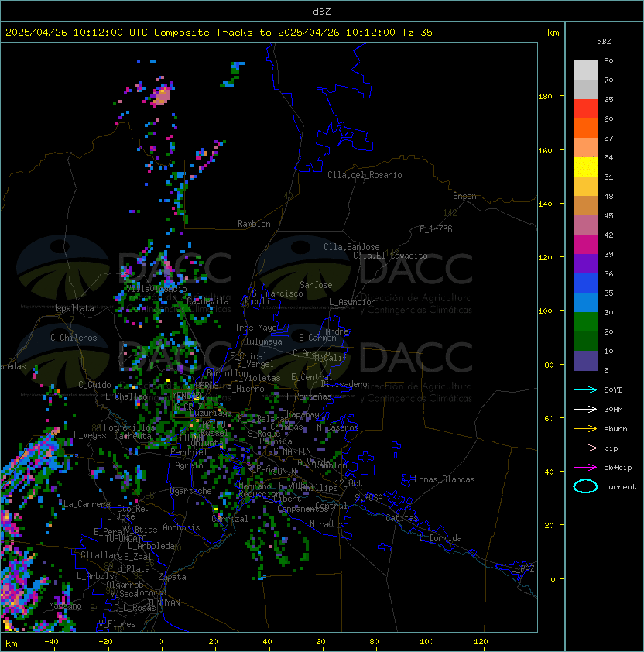Screen dimensions: 644x652
Task: Click the 'V_Flores' map label
Action: pyautogui.click(x=117, y=624)
